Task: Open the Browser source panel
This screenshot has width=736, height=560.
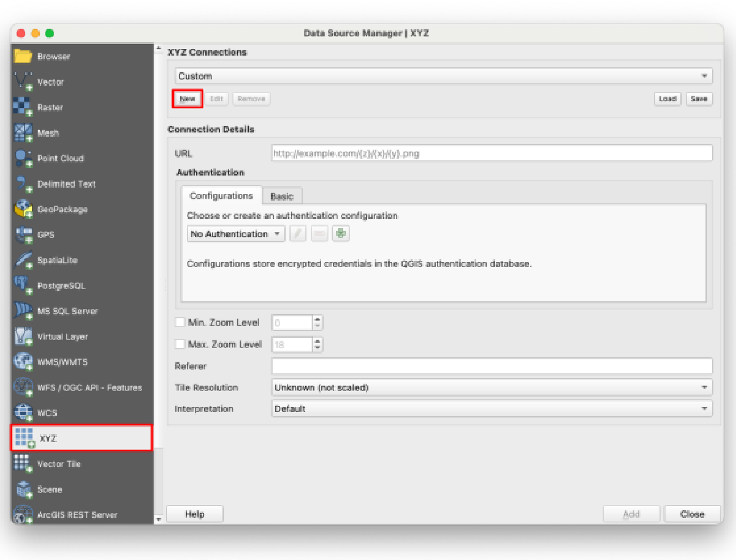Action: [x=82, y=56]
